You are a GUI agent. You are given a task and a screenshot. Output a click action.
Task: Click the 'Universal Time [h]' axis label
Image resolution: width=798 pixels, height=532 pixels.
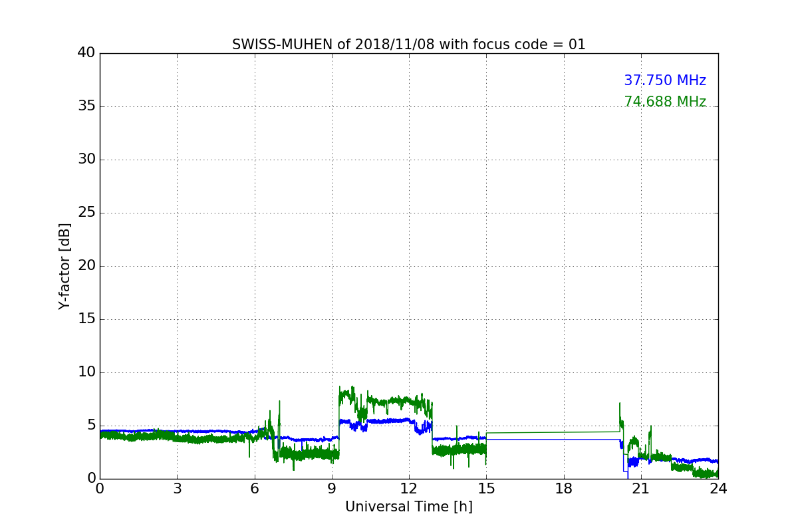click(409, 507)
